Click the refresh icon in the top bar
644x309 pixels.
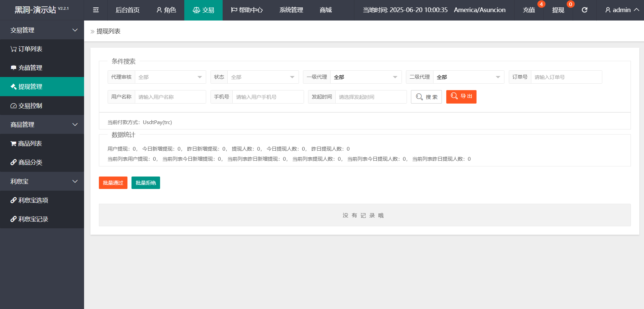(584, 10)
